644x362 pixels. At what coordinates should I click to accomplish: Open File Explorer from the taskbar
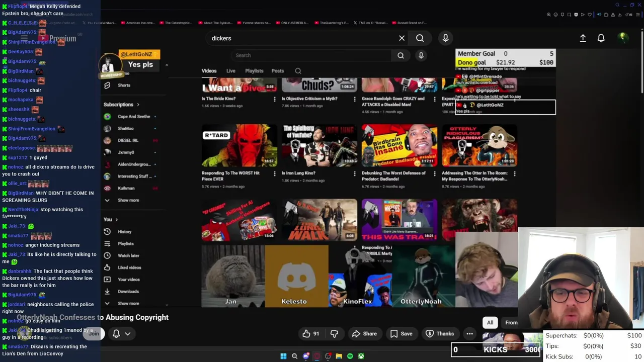(x=339, y=356)
